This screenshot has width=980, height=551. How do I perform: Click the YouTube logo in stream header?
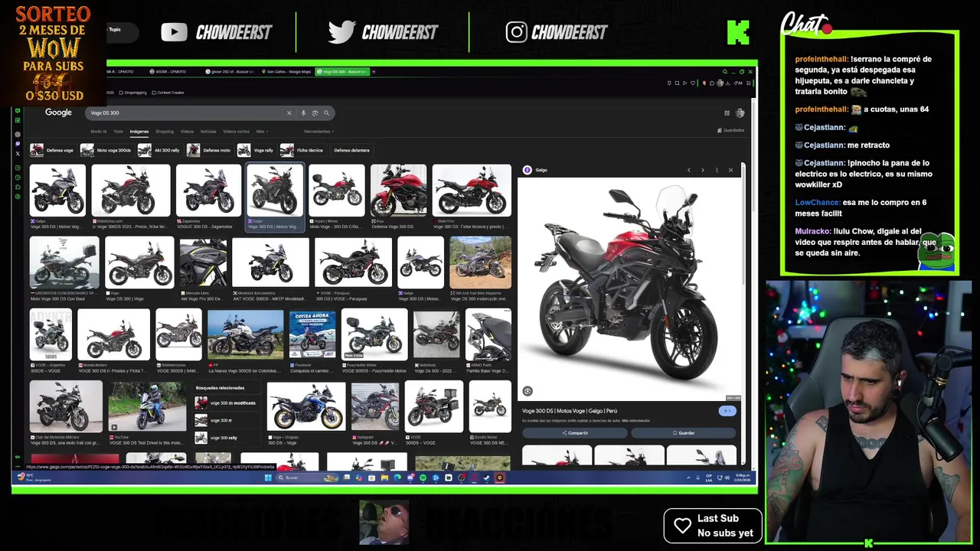coord(174,32)
